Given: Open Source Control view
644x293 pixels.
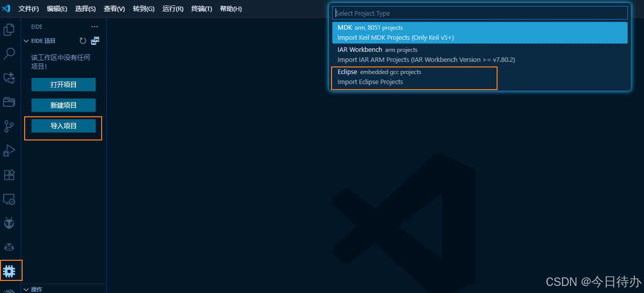Looking at the screenshot, I should [9, 126].
